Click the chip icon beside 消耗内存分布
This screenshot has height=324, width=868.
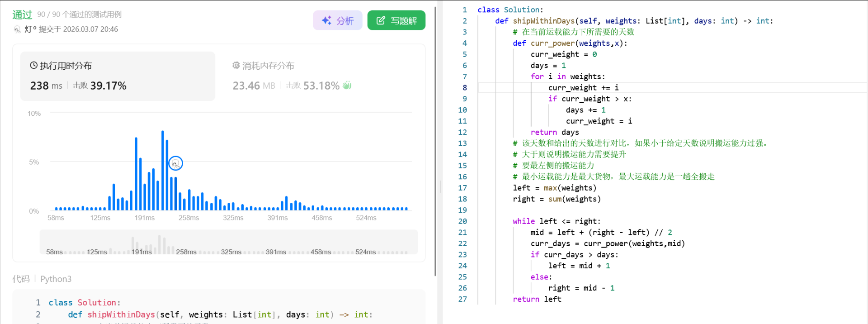(236, 66)
